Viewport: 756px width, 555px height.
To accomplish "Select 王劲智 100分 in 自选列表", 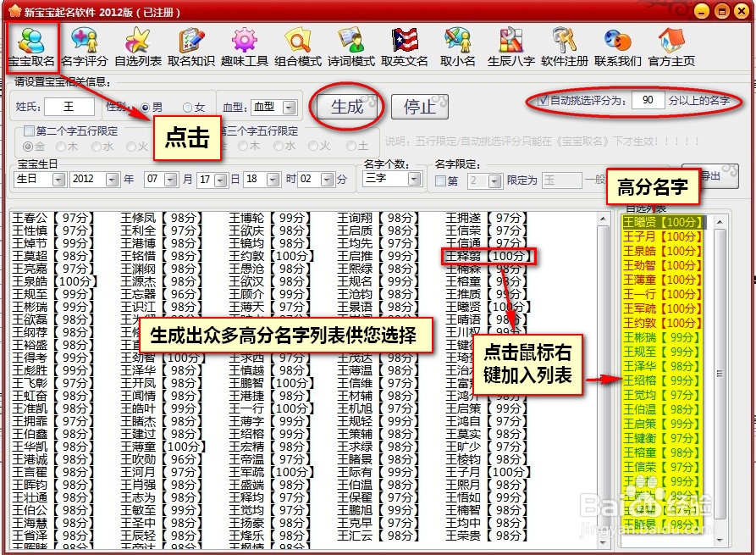I will (663, 265).
